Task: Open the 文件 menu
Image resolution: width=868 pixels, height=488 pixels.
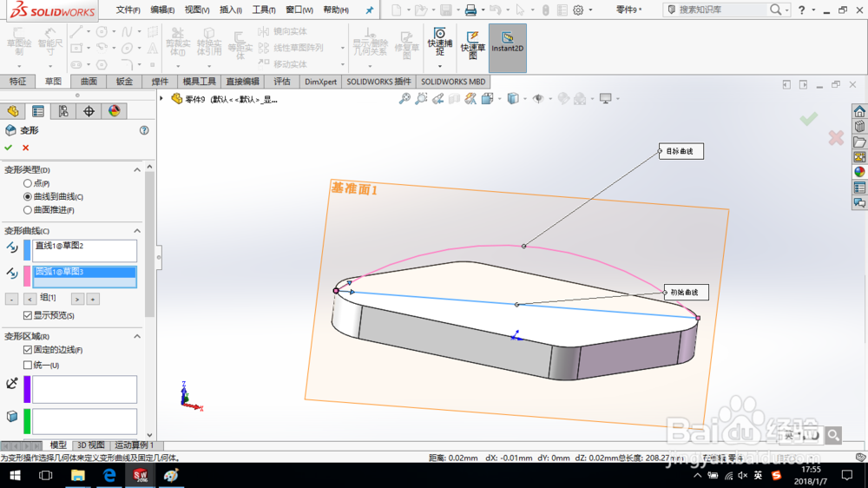Action: [x=128, y=10]
